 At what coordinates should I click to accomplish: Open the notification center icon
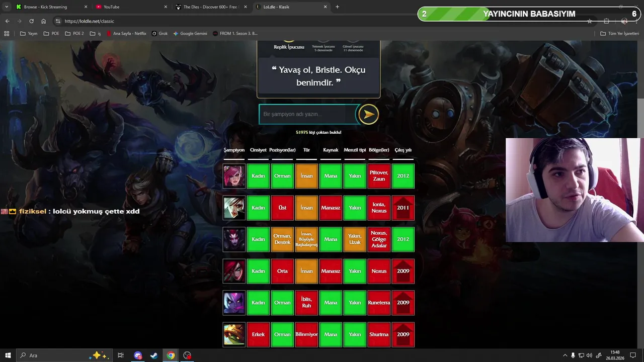click(633, 355)
